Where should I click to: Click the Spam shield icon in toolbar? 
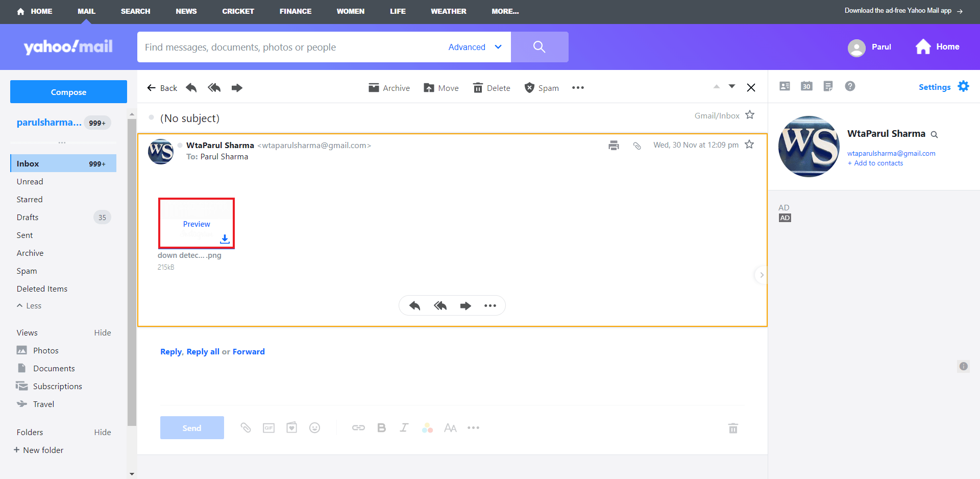529,88
